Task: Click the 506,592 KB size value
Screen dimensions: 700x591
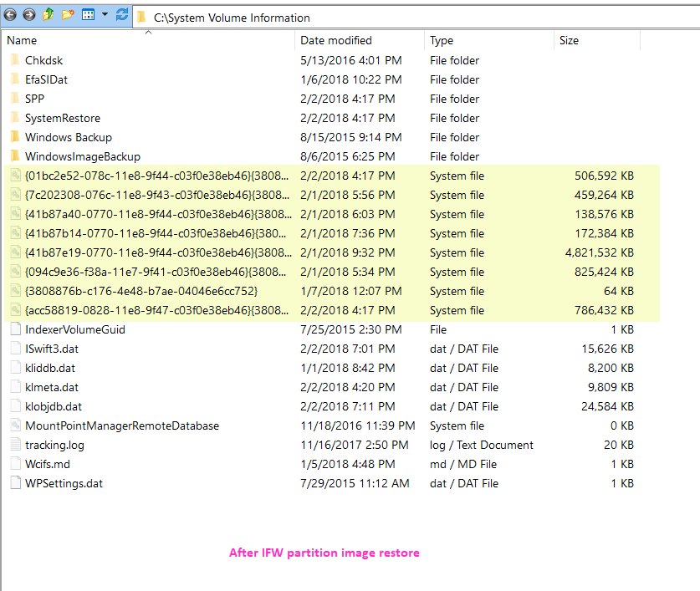Action: [x=604, y=176]
